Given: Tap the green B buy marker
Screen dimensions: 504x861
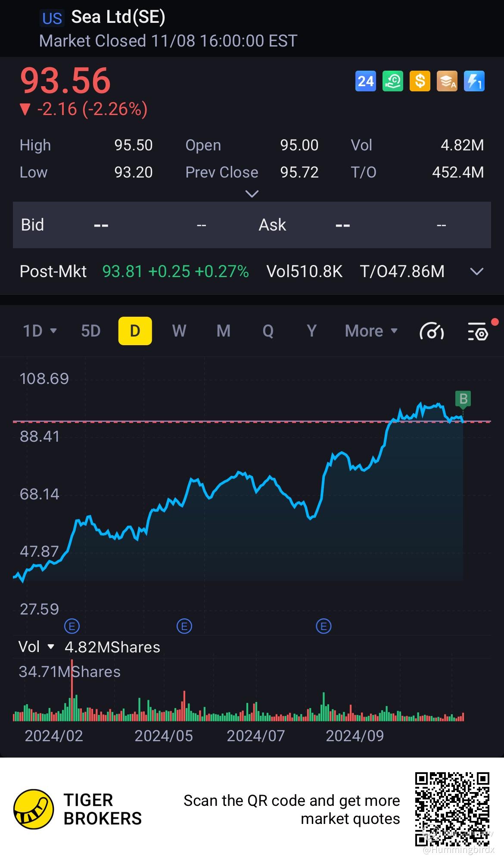Looking at the screenshot, I should click(463, 399).
